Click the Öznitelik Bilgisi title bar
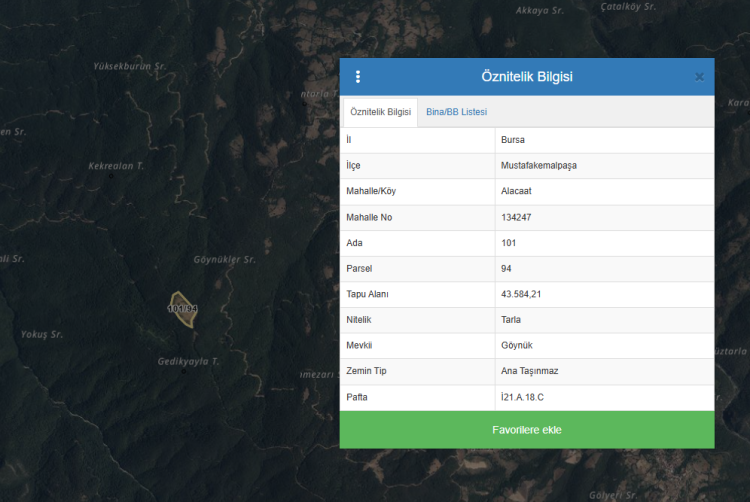 (x=527, y=77)
